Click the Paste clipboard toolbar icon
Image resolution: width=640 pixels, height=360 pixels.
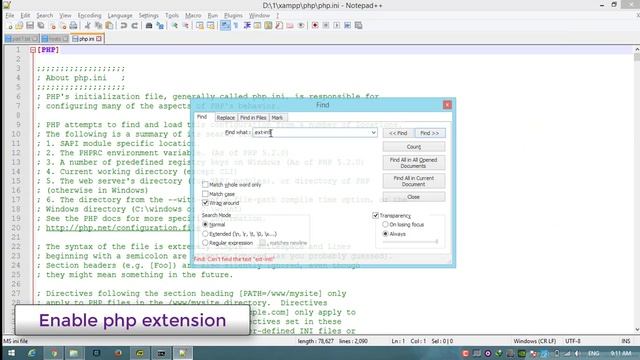point(109,26)
